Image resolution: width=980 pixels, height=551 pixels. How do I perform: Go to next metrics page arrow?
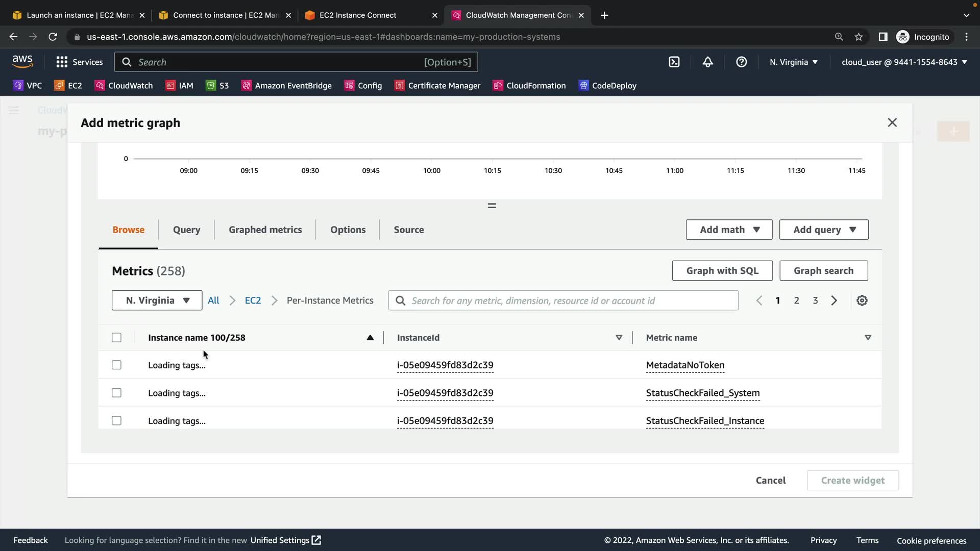coord(834,300)
